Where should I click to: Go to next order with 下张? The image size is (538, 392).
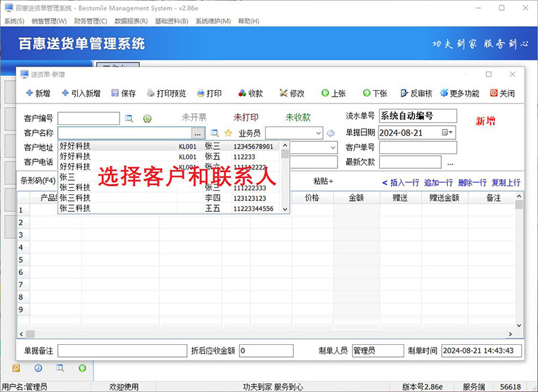[x=375, y=93]
